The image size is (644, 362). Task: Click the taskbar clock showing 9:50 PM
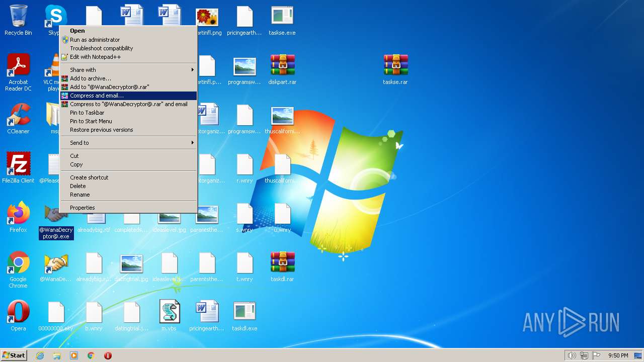pyautogui.click(x=618, y=355)
